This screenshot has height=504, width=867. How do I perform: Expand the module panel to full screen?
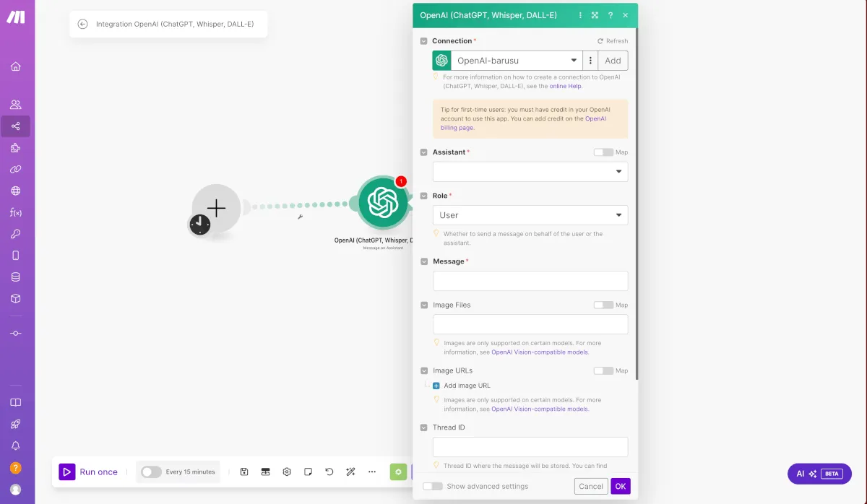[x=595, y=15]
